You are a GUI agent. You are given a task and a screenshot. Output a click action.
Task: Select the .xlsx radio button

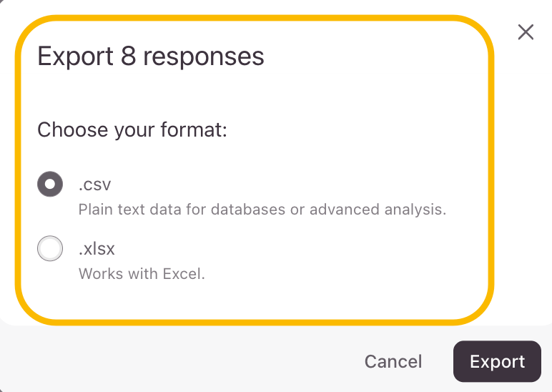click(x=49, y=249)
